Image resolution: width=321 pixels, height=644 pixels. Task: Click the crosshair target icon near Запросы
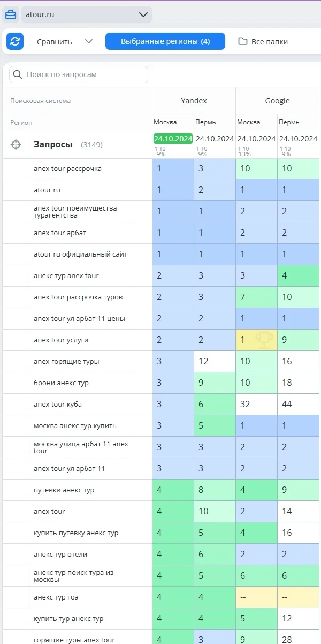click(x=16, y=145)
